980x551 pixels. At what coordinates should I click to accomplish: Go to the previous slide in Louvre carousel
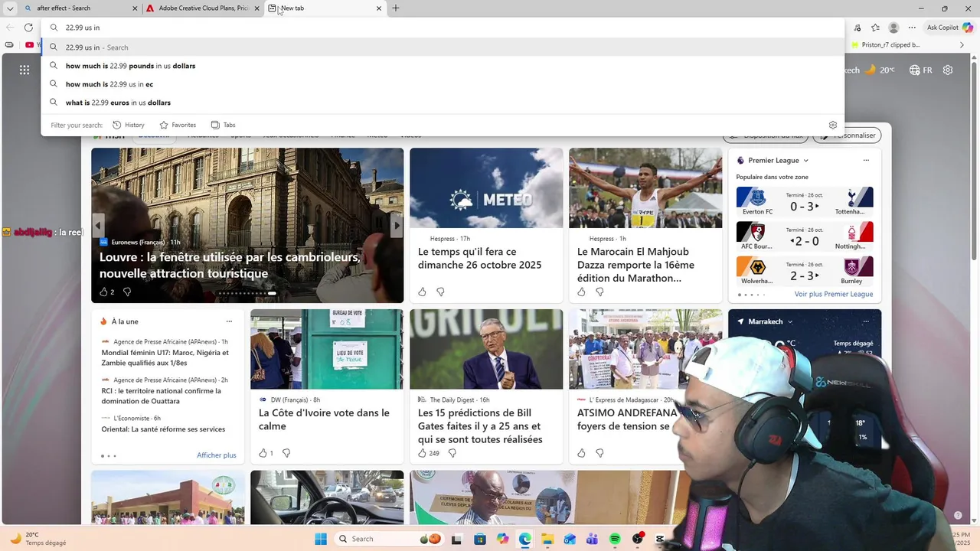(x=98, y=226)
